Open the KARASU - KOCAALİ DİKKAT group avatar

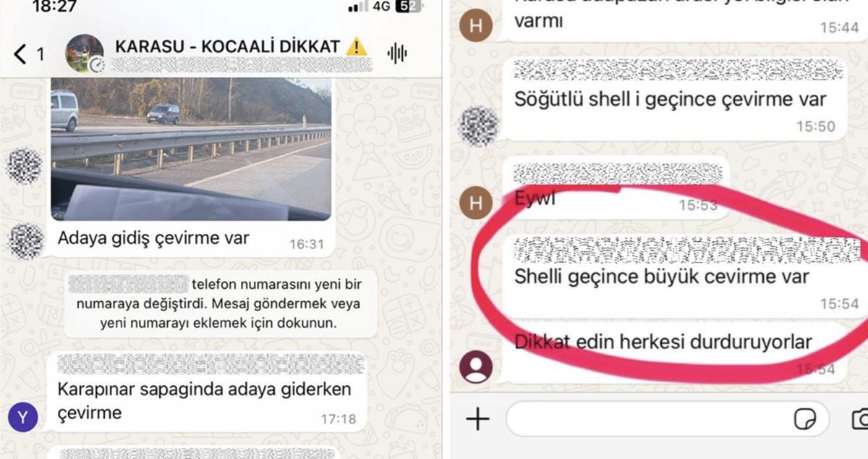[84, 53]
